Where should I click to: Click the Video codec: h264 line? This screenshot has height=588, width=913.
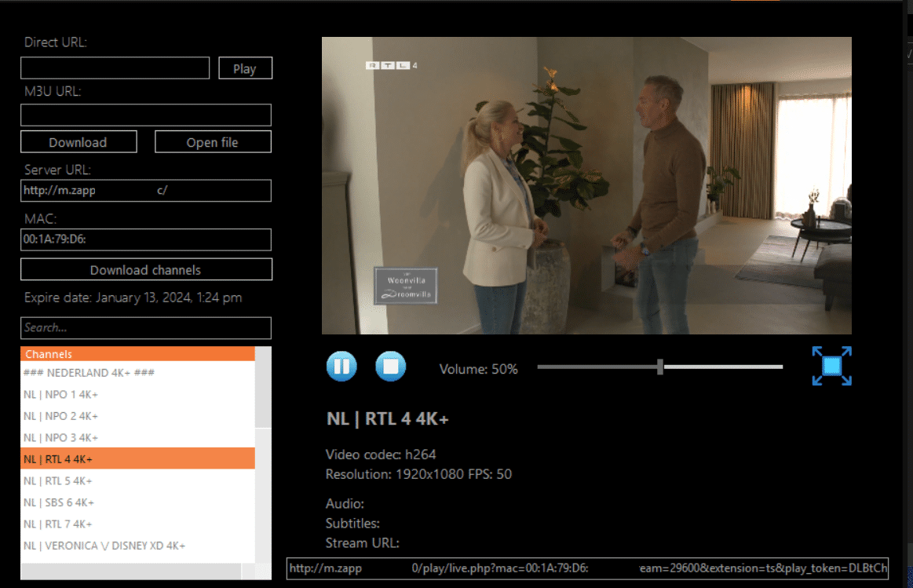pyautogui.click(x=381, y=454)
